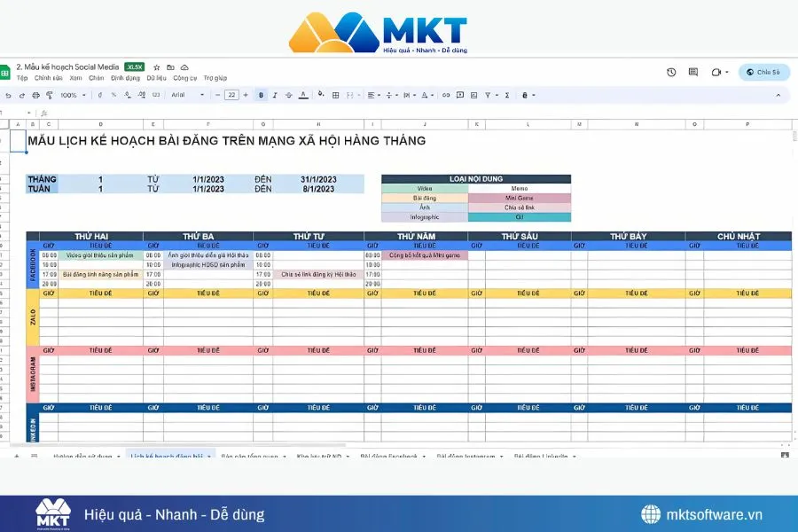Image resolution: width=798 pixels, height=532 pixels.
Task: Create a filter using the filter icon
Action: [x=488, y=95]
